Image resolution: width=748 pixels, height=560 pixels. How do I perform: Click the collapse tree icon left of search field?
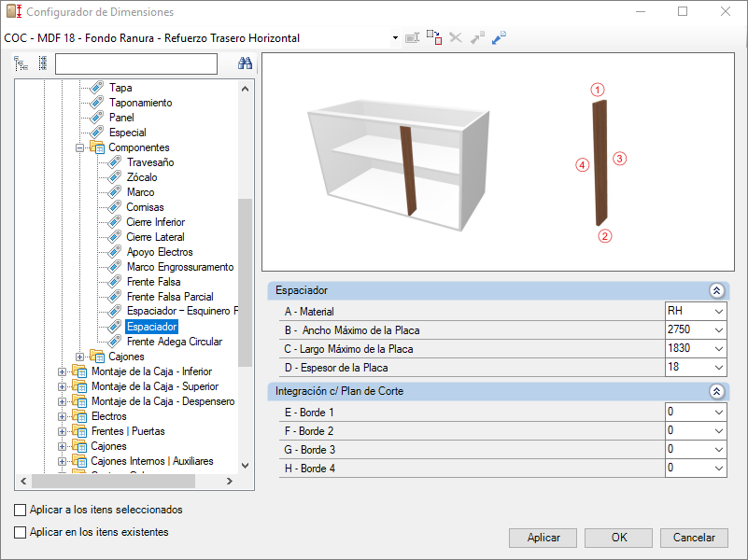(x=21, y=63)
